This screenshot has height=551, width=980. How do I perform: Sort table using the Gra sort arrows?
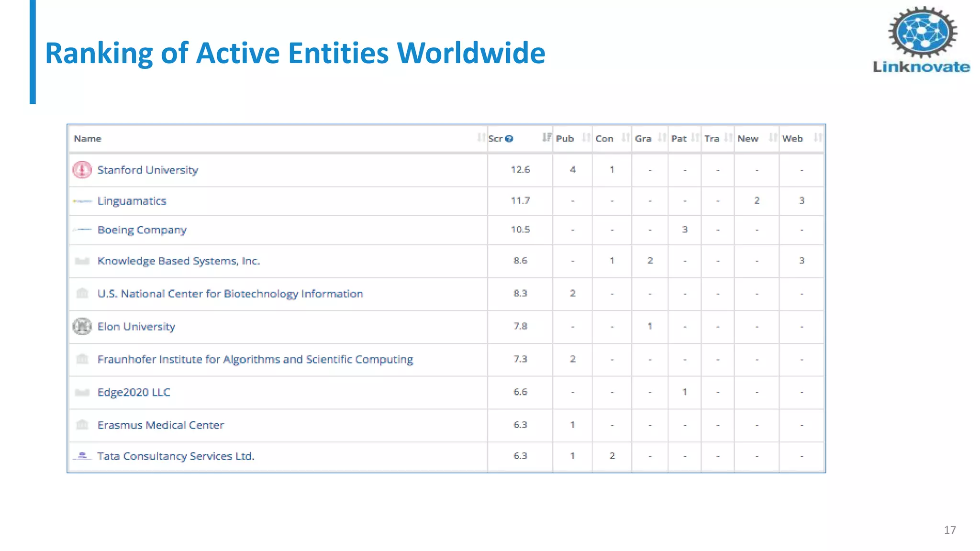pyautogui.click(x=662, y=138)
